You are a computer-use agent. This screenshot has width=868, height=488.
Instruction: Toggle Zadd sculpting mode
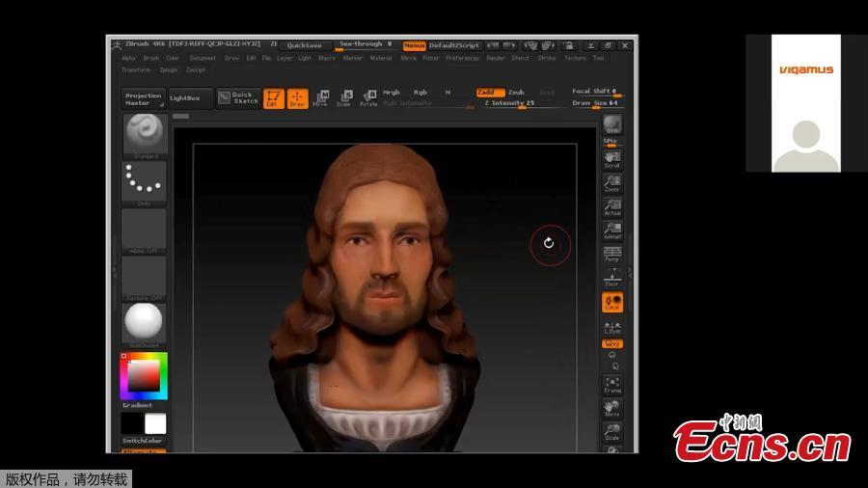[x=489, y=93]
